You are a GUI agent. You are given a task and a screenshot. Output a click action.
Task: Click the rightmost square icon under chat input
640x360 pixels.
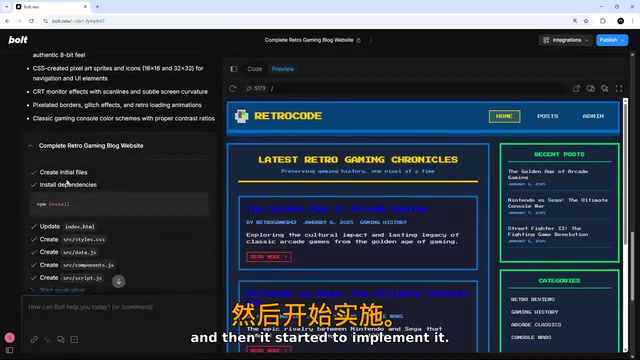[x=74, y=339]
